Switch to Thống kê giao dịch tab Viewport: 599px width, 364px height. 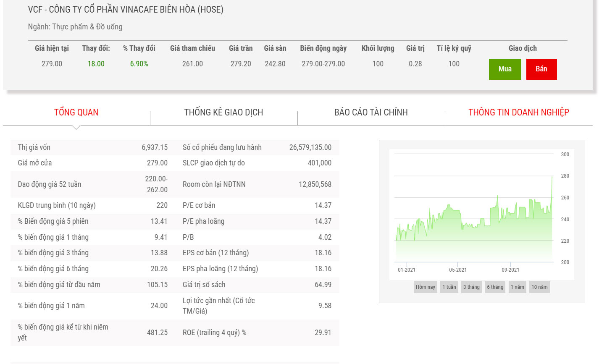(223, 112)
